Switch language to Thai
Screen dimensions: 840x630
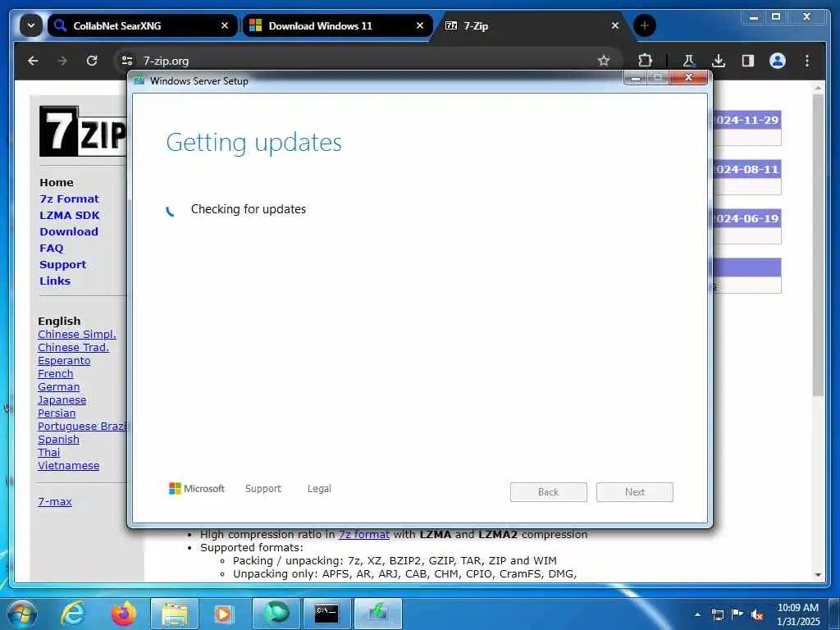[x=48, y=453]
